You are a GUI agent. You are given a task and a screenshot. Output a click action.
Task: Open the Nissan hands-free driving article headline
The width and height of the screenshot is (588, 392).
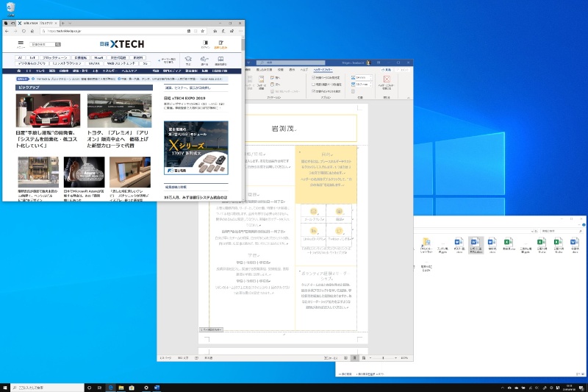point(46,139)
